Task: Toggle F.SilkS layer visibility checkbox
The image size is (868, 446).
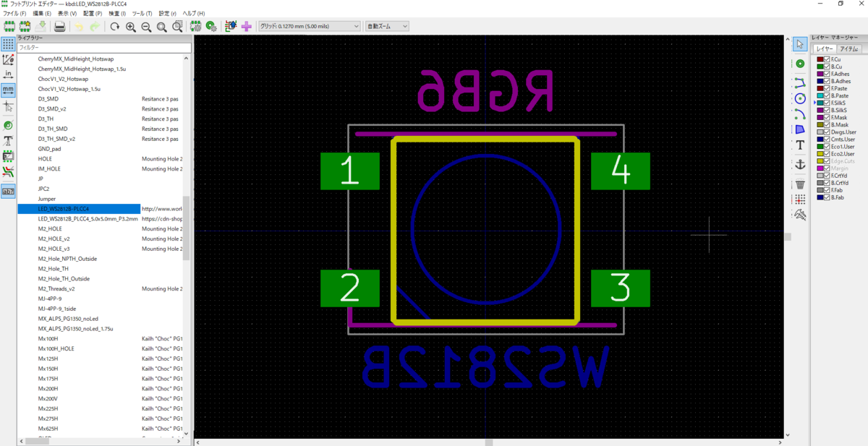Action: 827,103
